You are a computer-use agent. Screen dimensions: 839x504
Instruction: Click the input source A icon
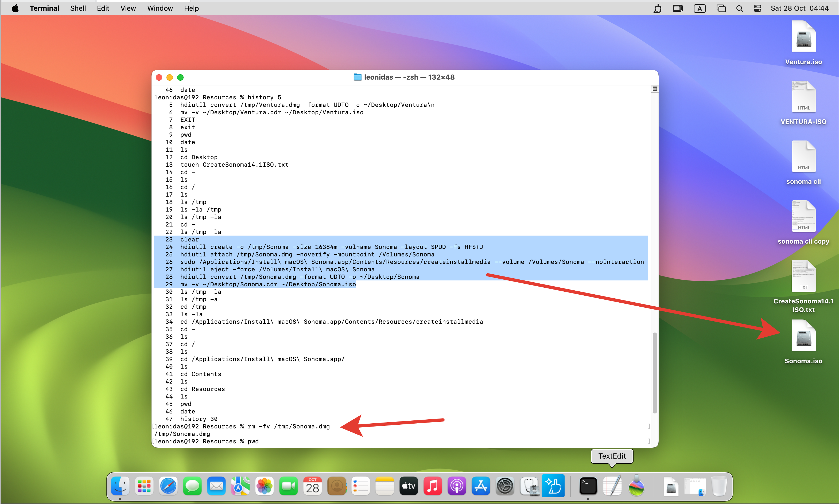click(x=700, y=9)
